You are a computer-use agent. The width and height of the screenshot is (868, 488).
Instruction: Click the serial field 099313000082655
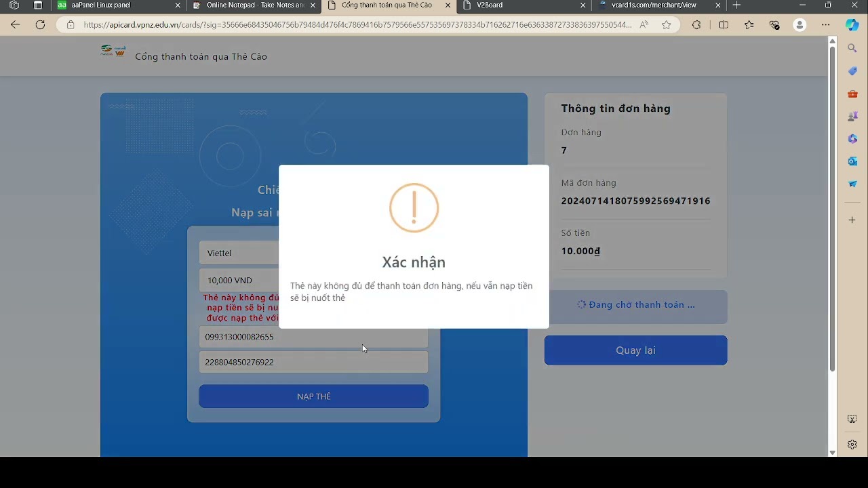tap(313, 337)
